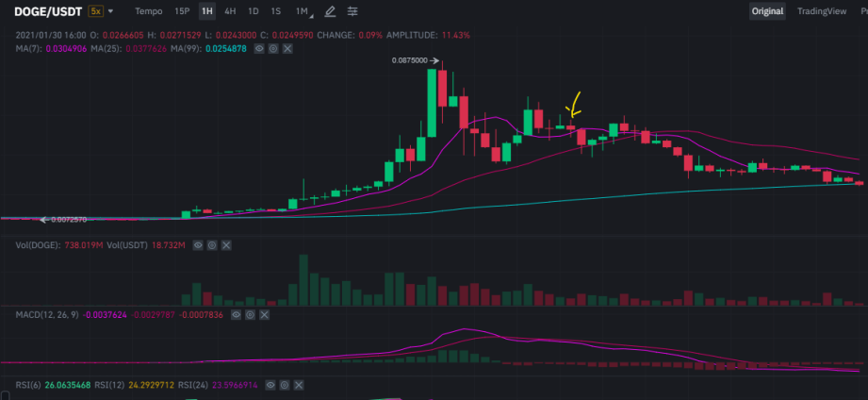Remove the MA indicator with X
Screen dimensions: 868x400
point(287,49)
